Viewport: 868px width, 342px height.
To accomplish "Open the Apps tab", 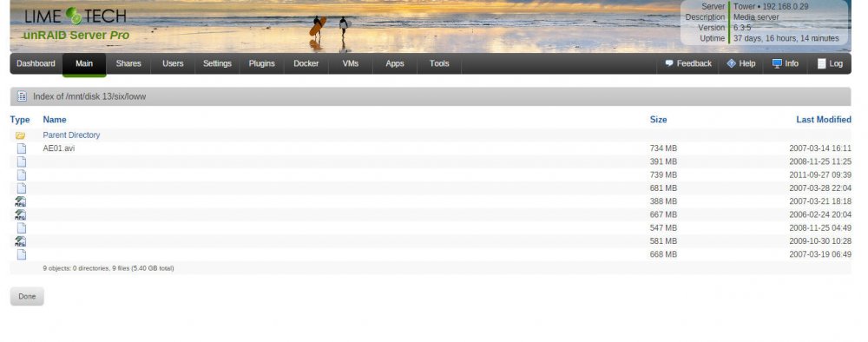I will click(395, 63).
